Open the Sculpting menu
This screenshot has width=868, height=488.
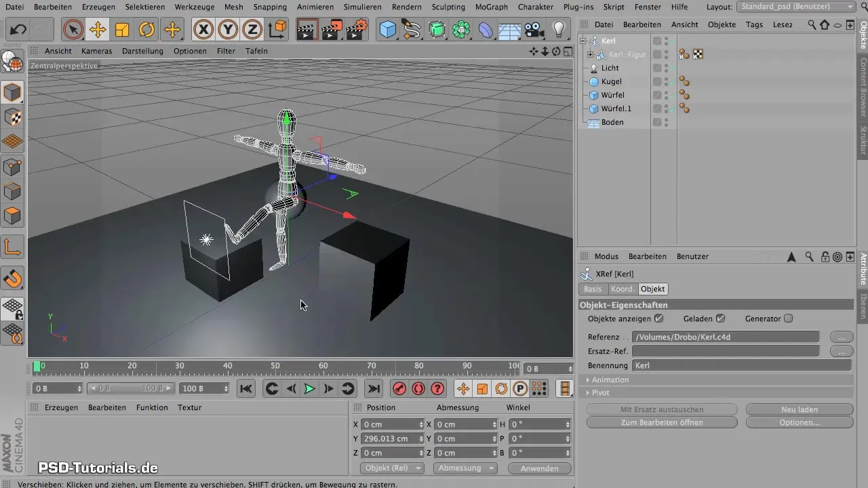[x=448, y=7]
